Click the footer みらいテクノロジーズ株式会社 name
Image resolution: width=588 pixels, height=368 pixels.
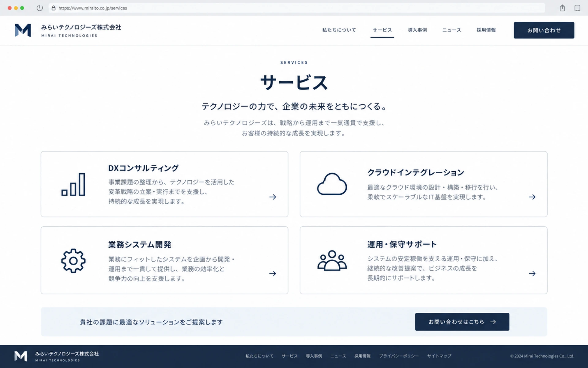pos(67,354)
